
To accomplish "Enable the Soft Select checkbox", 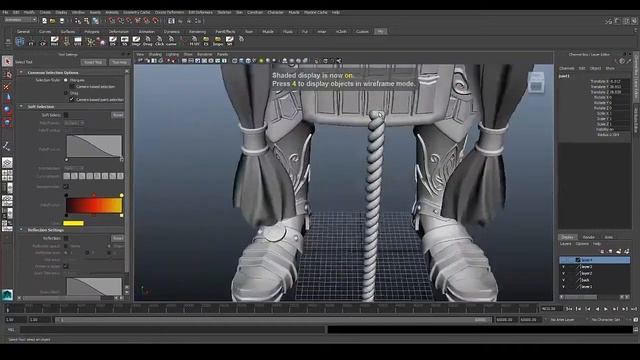I will 66,115.
